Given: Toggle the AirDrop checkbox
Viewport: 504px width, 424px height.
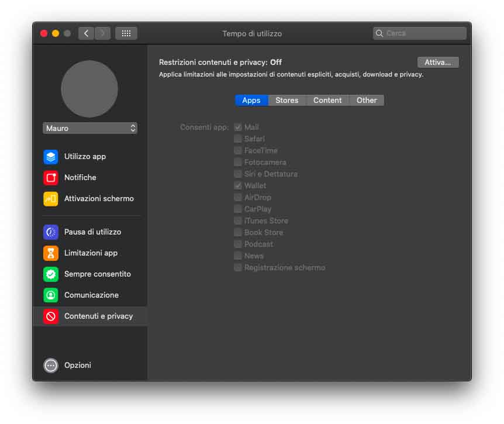Looking at the screenshot, I should tap(238, 197).
